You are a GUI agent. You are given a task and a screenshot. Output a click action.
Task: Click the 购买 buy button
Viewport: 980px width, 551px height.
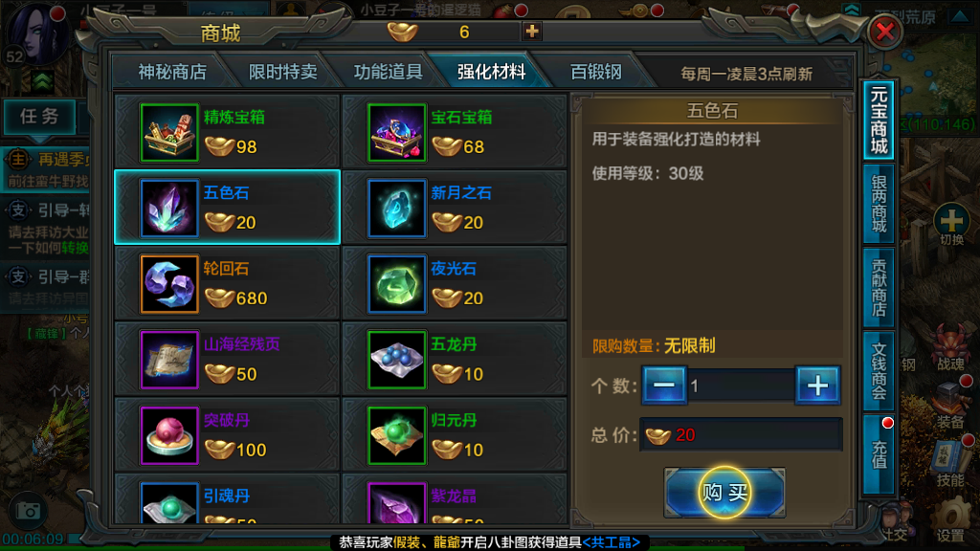point(724,493)
